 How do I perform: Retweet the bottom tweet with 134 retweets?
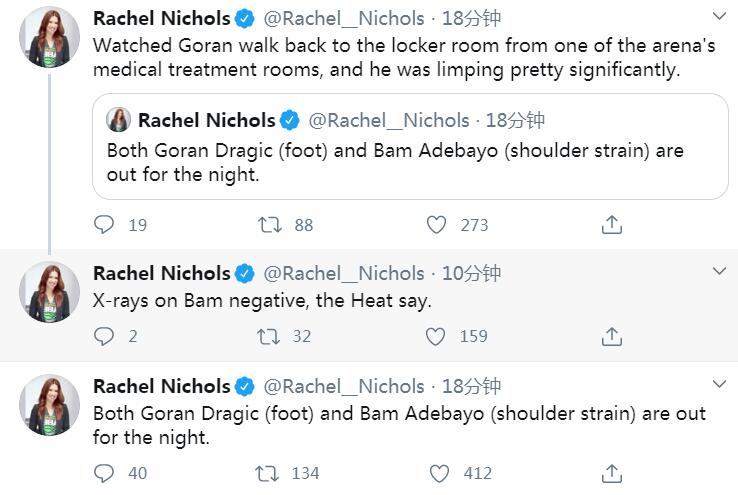269,473
